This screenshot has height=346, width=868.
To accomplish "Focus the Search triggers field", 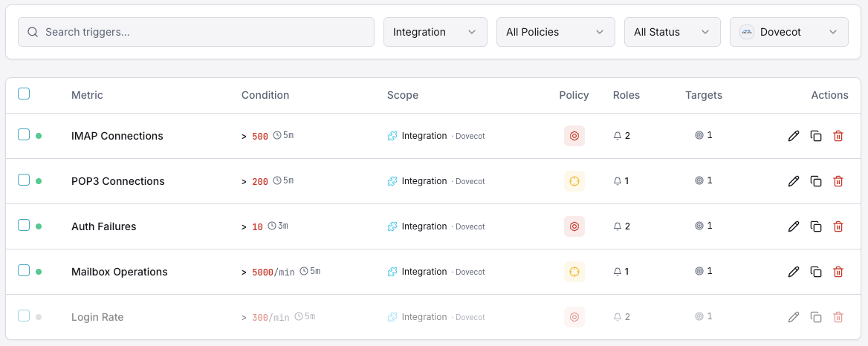I will (x=196, y=32).
